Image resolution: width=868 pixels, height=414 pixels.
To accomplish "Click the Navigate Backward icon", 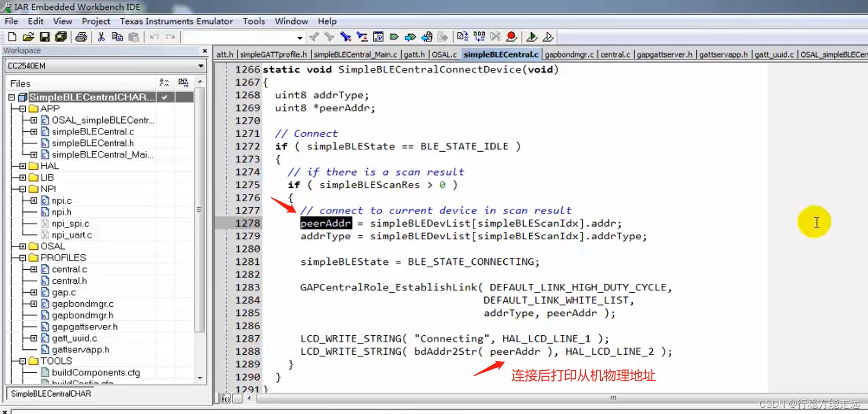I will [427, 37].
